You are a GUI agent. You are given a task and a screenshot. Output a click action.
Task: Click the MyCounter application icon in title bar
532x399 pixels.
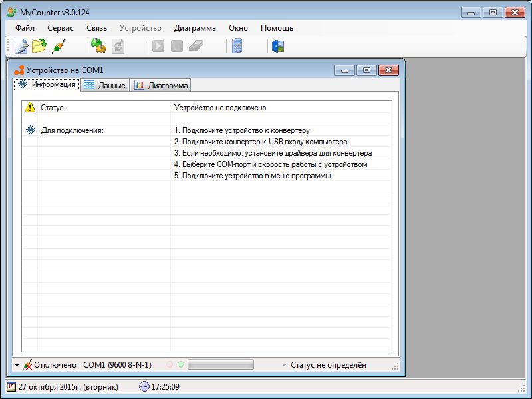point(12,12)
